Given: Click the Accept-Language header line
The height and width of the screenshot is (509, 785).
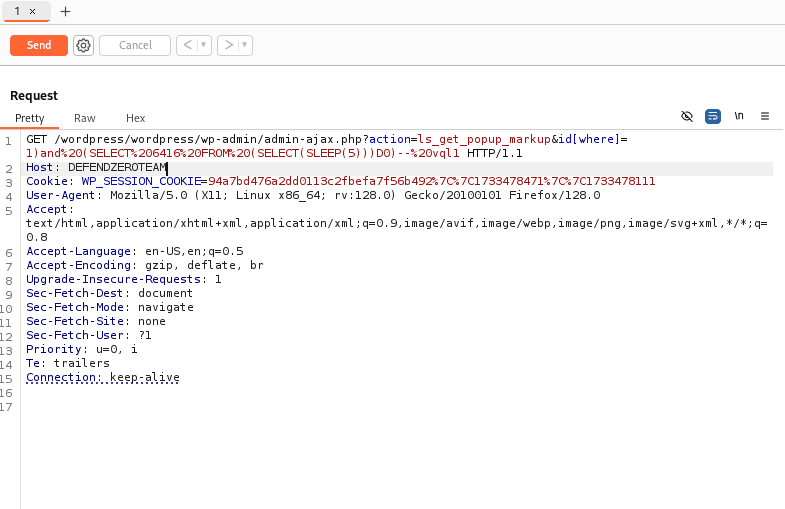Looking at the screenshot, I should (135, 251).
